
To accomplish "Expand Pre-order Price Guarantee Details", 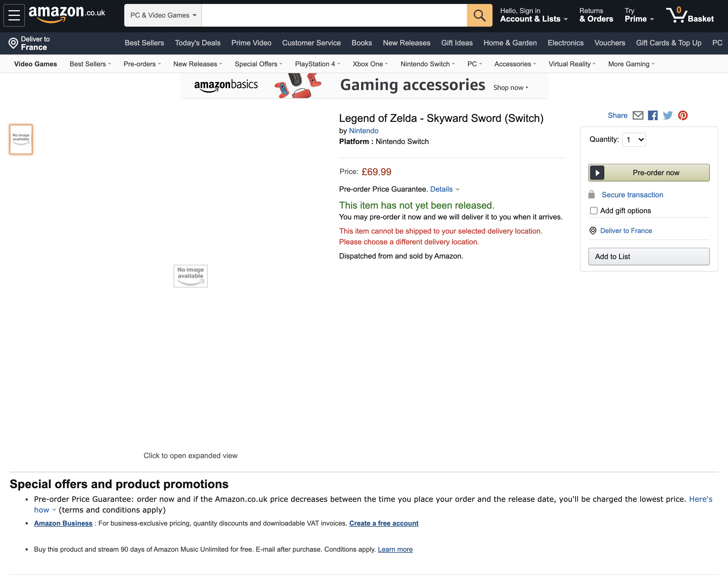I will click(x=445, y=189).
